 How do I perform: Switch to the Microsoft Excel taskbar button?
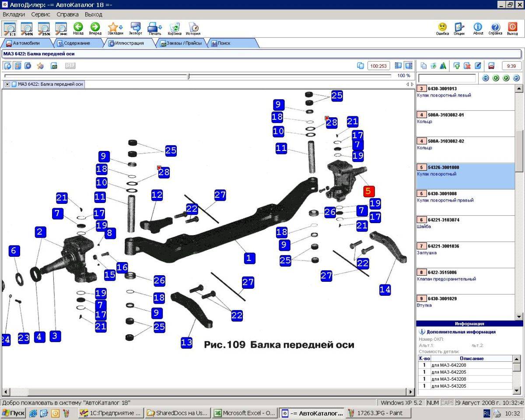pyautogui.click(x=245, y=413)
